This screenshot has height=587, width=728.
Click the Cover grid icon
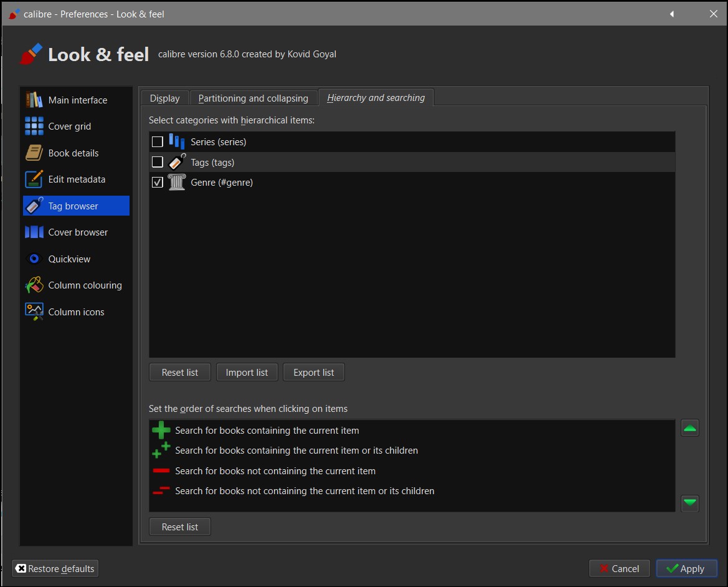34,126
